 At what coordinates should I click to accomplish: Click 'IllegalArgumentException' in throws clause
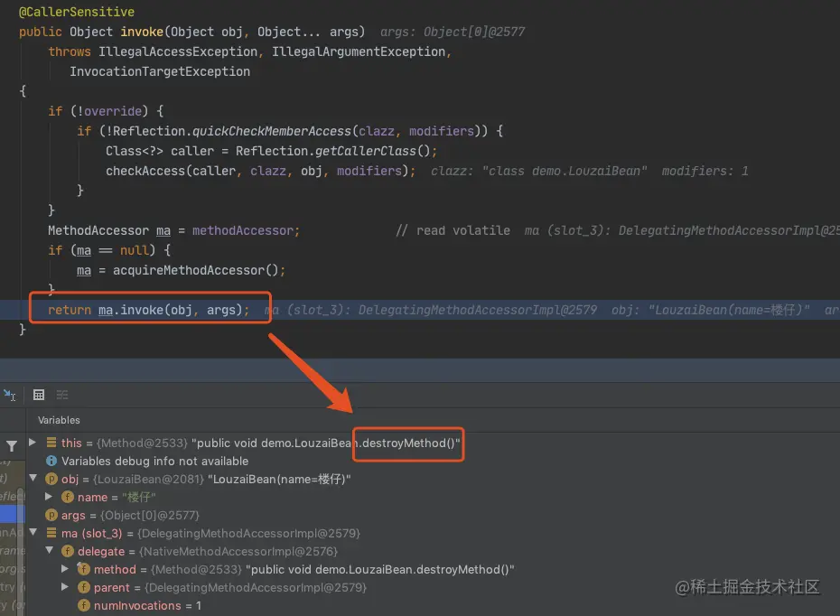pyautogui.click(x=359, y=51)
